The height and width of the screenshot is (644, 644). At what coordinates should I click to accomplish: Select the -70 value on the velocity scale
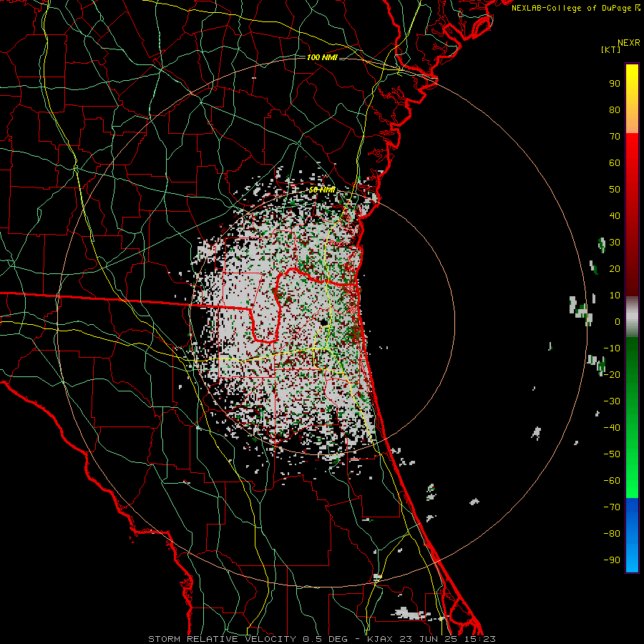612,507
